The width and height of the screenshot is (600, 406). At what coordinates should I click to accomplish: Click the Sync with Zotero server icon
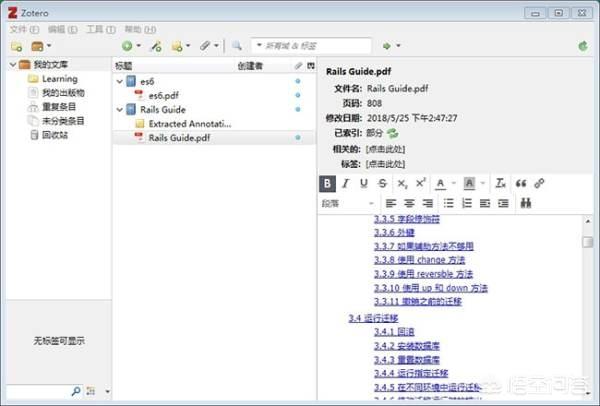[583, 46]
